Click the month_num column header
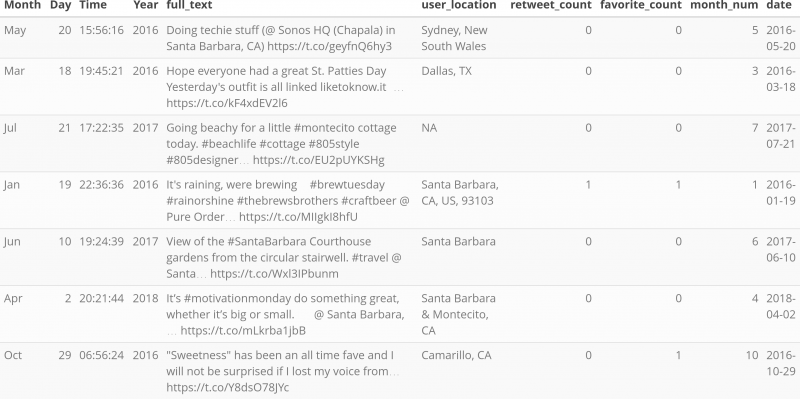Screen dimensions: 800x399 click(724, 5)
